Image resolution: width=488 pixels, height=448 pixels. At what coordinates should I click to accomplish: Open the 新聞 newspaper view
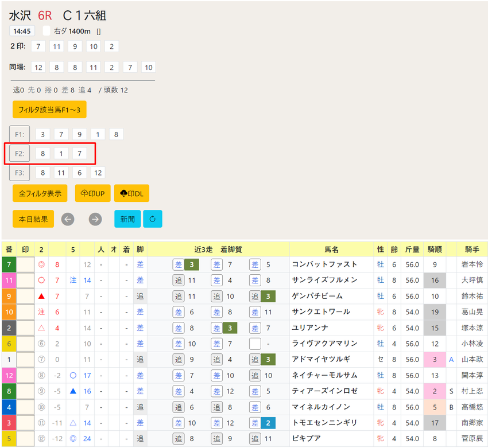[x=127, y=219]
